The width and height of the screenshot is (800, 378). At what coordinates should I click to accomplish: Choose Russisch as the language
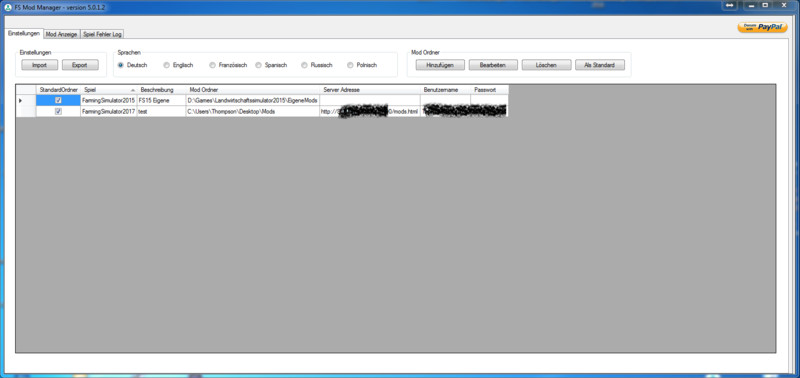304,65
